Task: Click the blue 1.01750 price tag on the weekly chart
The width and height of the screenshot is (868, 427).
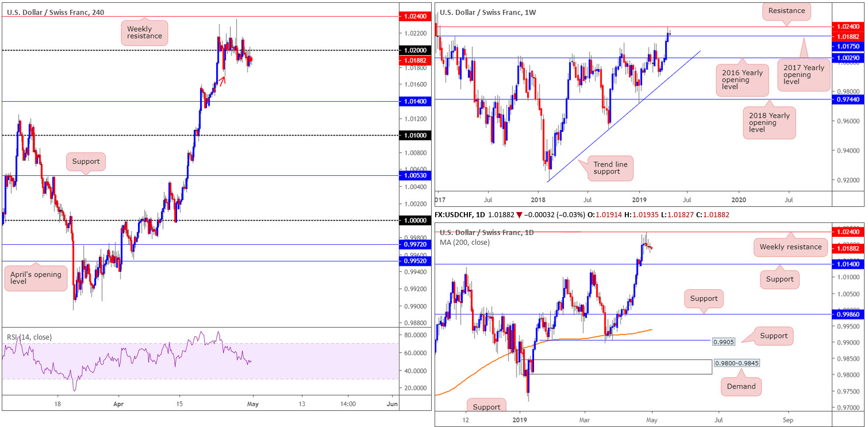Action: pos(849,45)
